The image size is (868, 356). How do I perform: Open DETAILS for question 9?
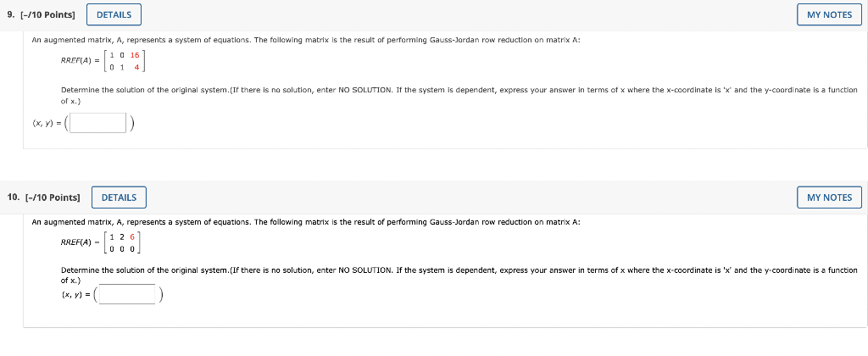coord(114,15)
